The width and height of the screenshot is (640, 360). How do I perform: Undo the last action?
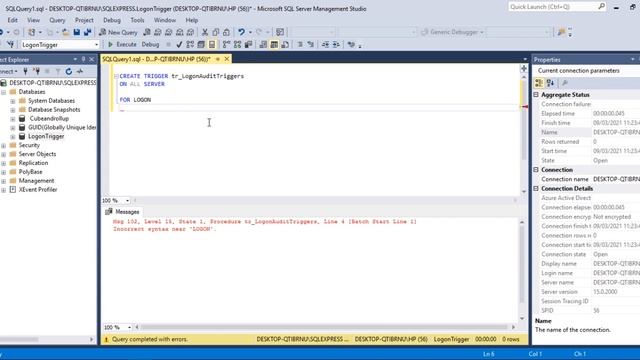click(x=242, y=32)
